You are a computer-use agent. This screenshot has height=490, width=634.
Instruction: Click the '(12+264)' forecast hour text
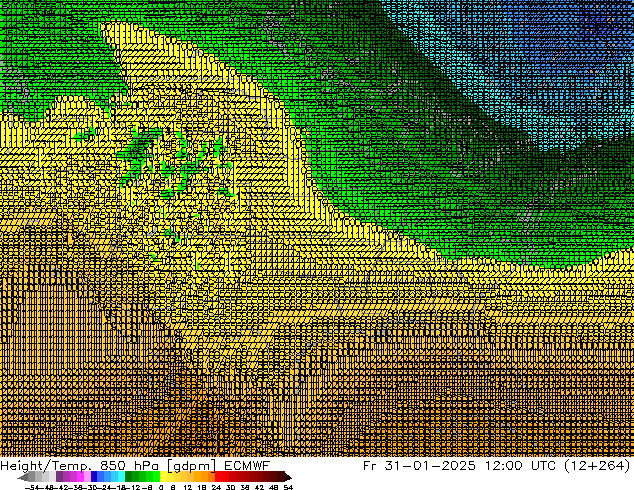[x=597, y=465]
